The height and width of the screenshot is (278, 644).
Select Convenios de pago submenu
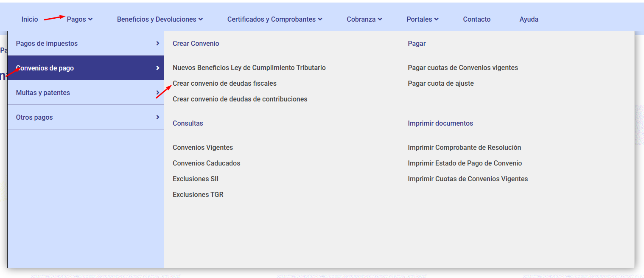pos(86,68)
